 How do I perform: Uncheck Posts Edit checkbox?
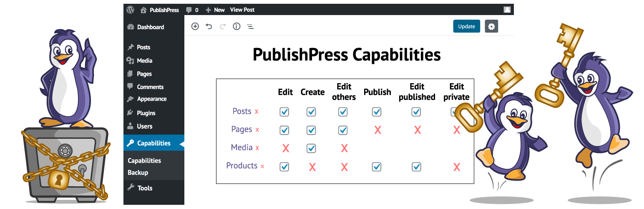(x=284, y=112)
